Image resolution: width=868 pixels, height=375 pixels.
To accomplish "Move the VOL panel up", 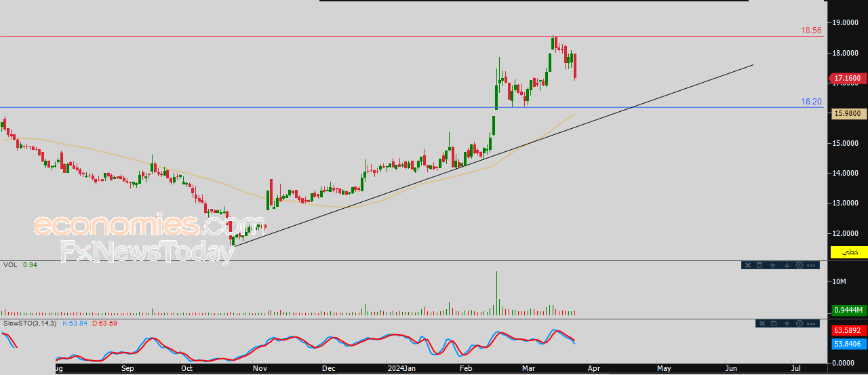I will coord(773,265).
